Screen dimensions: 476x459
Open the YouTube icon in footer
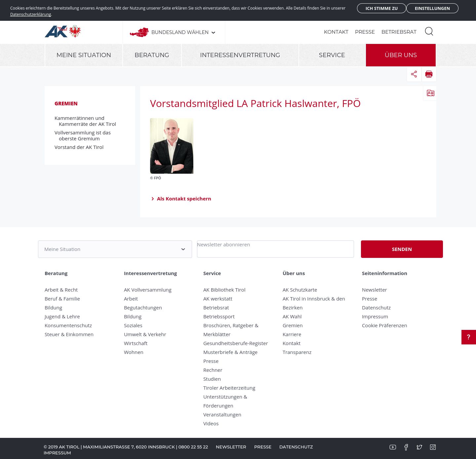(393, 447)
